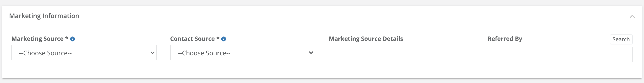The width and height of the screenshot is (644, 83).
Task: Click the Contact Source field label
Action: [x=192, y=39]
